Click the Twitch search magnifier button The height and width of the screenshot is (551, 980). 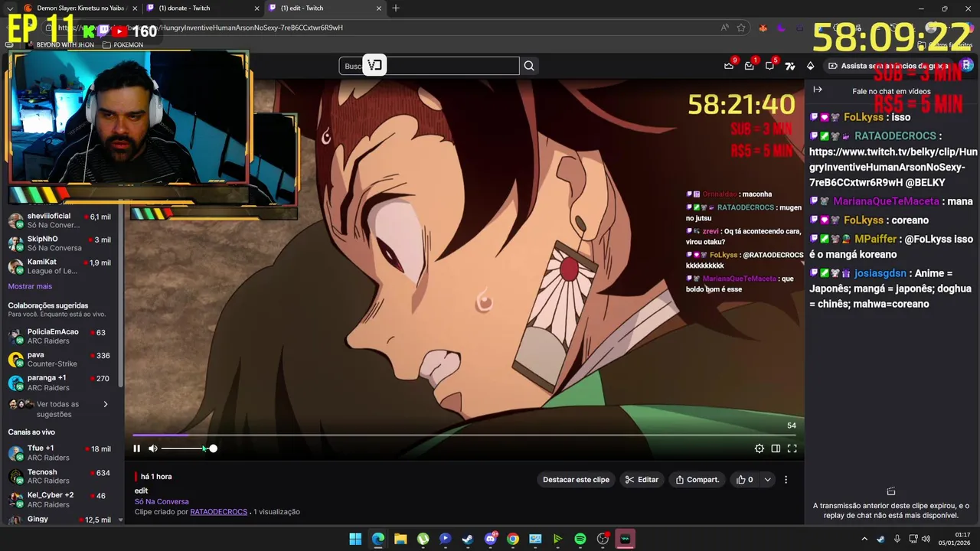coord(529,66)
